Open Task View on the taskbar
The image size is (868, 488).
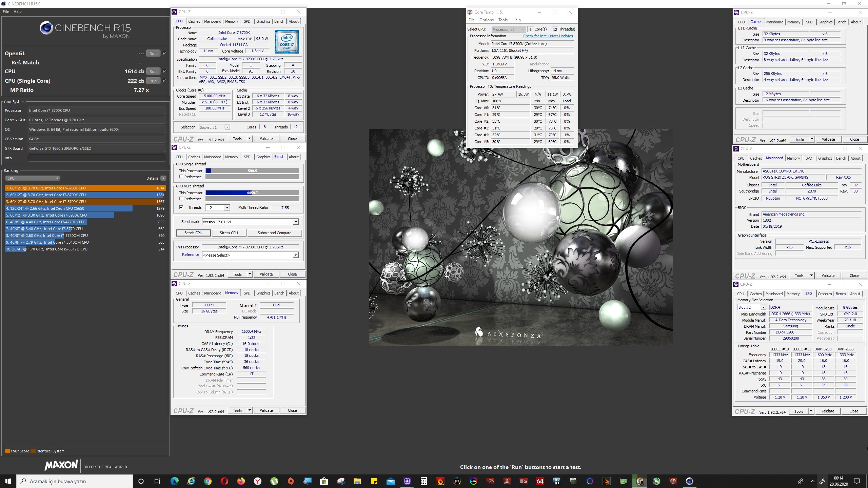(157, 481)
